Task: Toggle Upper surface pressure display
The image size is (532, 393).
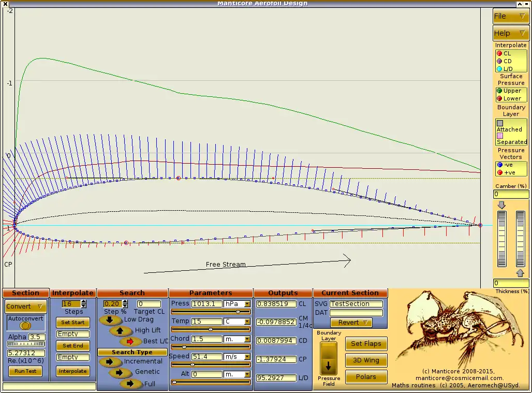Action: coord(500,91)
